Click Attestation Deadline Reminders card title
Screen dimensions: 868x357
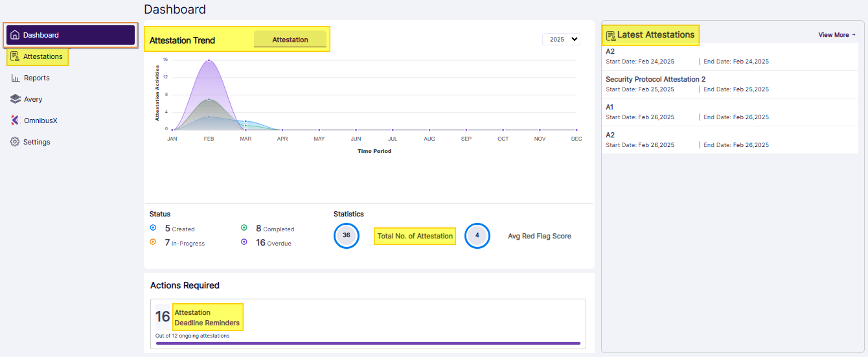207,317
